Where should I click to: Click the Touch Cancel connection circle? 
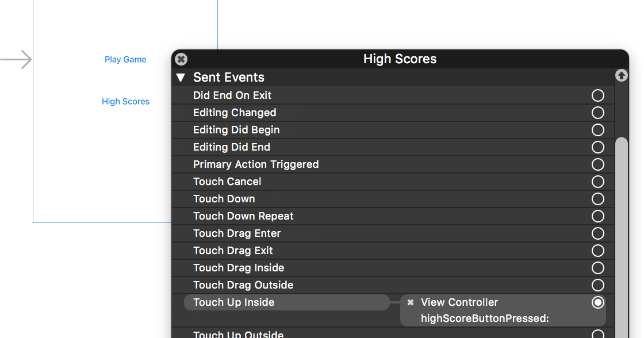pyautogui.click(x=598, y=182)
